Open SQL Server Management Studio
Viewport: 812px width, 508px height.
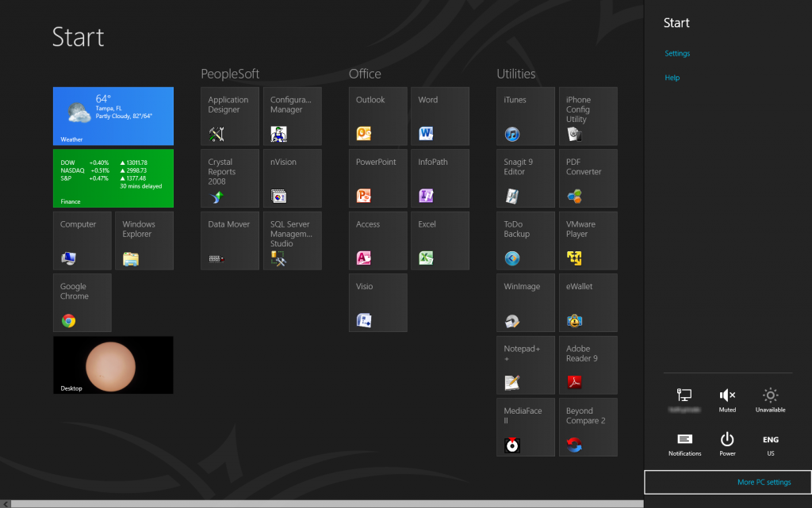point(292,240)
